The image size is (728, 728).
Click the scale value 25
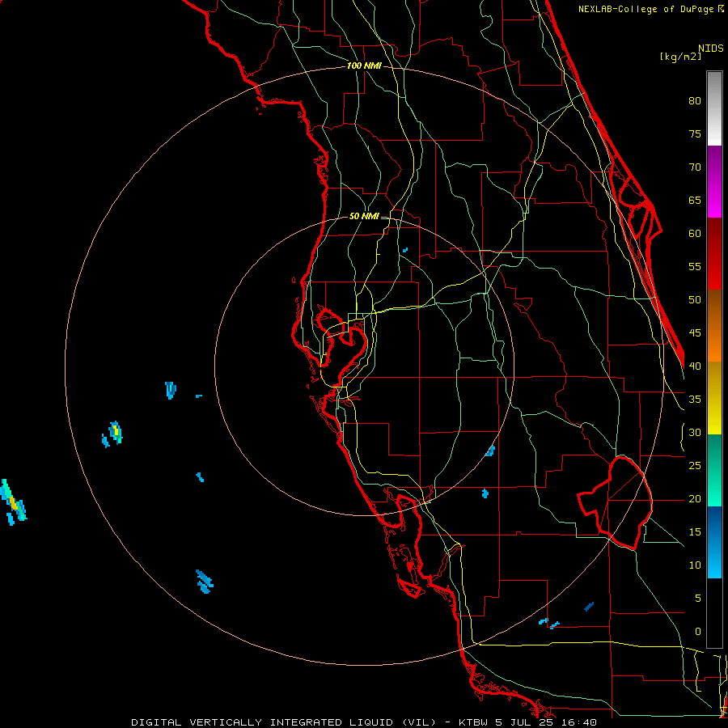[x=695, y=465]
